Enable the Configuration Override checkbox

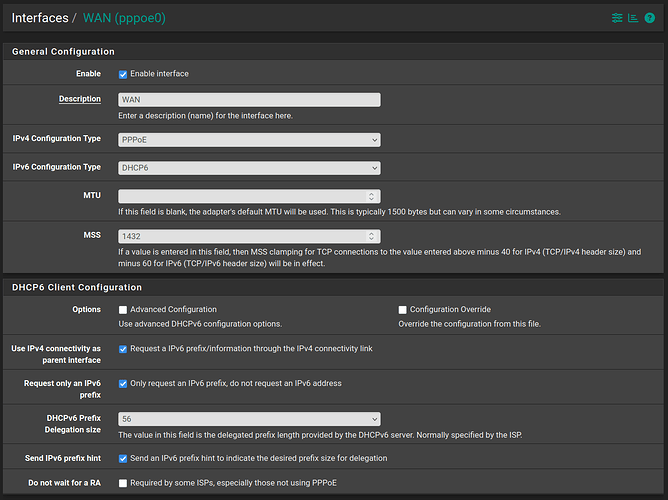tap(403, 310)
